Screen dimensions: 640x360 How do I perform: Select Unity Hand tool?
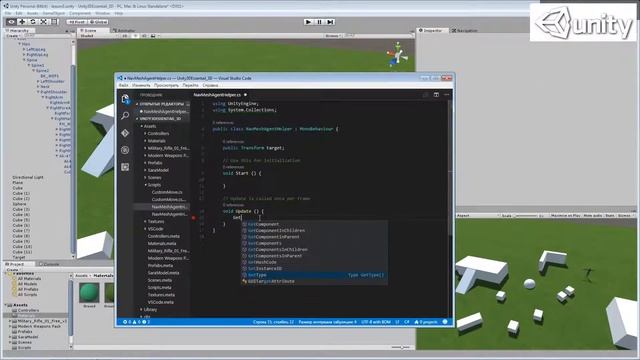click(11, 22)
